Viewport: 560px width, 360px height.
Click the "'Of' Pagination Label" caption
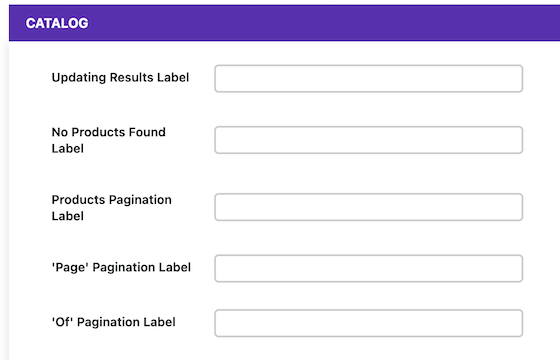[114, 322]
